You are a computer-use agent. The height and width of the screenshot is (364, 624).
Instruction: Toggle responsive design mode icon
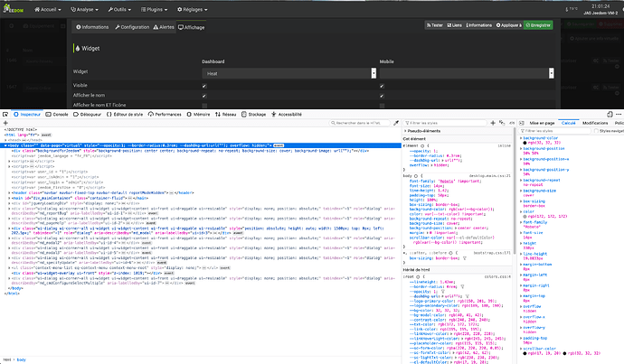point(610,115)
